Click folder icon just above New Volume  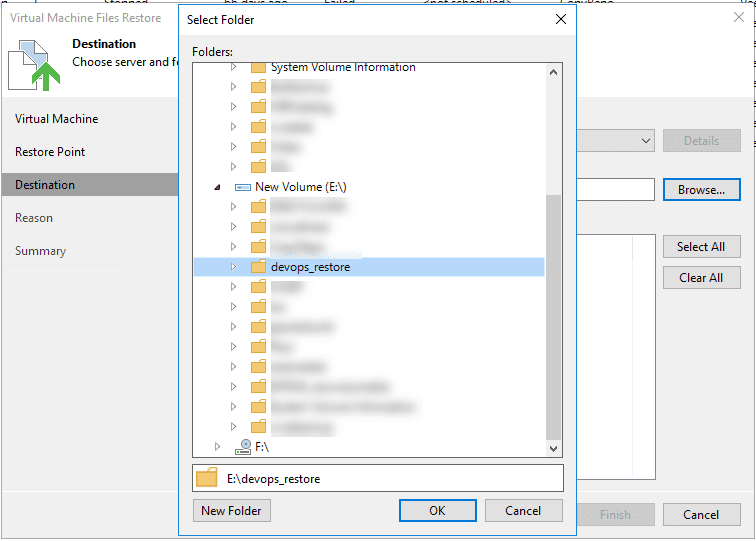[258, 166]
